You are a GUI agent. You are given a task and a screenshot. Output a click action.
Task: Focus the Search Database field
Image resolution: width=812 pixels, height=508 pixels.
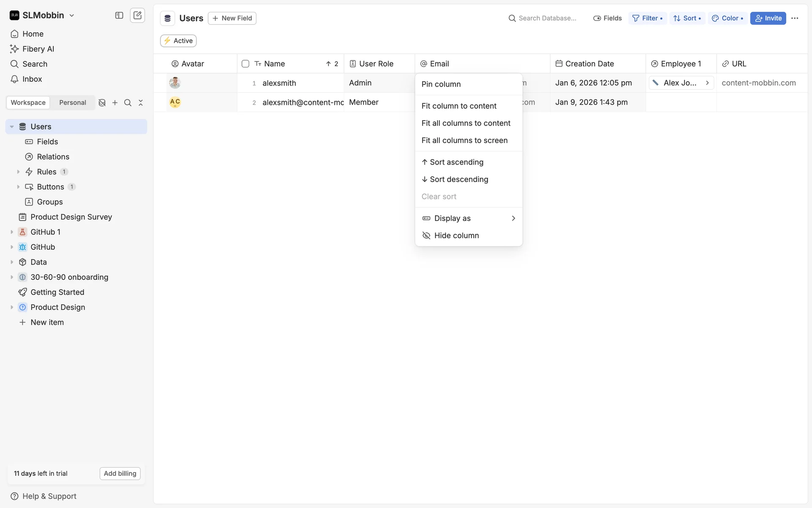pyautogui.click(x=547, y=18)
